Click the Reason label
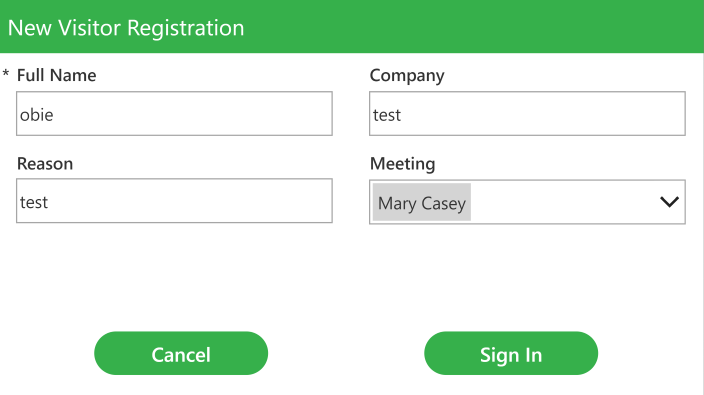The image size is (704, 395). 45,164
